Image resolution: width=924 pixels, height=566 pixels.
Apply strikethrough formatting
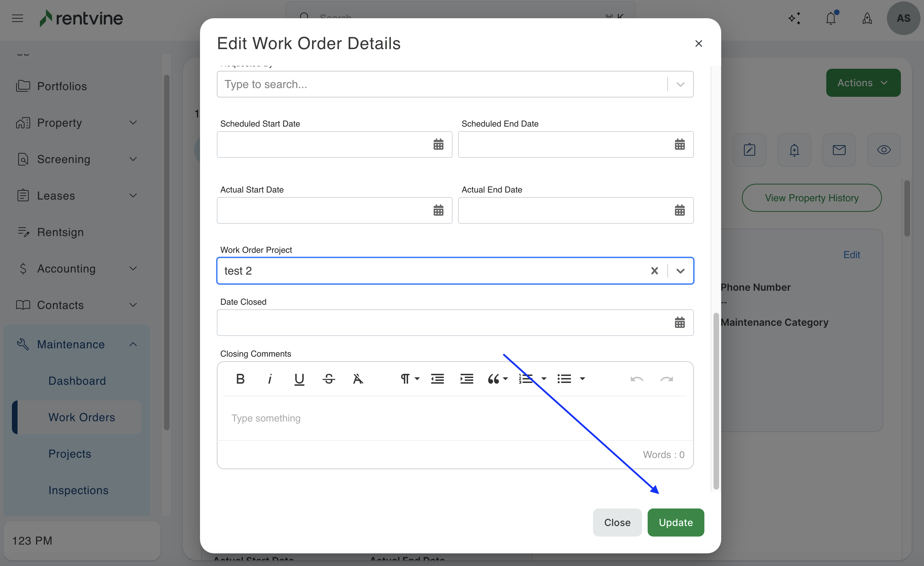click(x=329, y=379)
